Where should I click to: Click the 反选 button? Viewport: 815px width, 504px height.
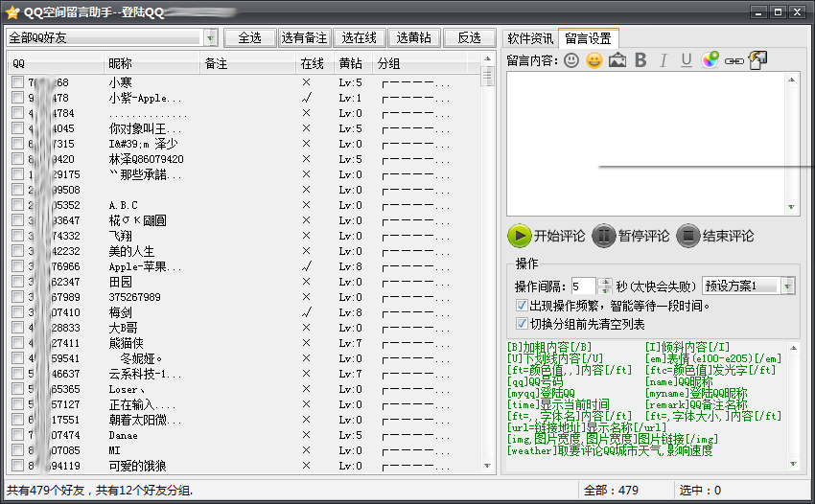[470, 38]
